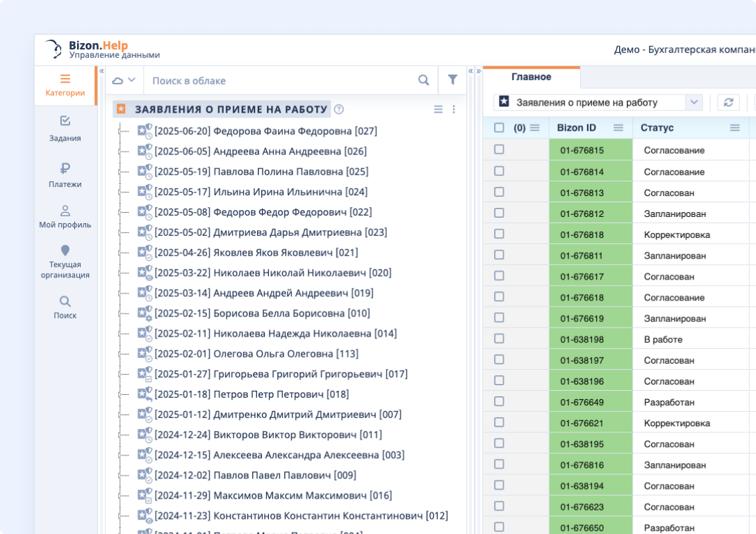Open the Платежи payments section
Screen dimensions: 756x534
pos(65,175)
